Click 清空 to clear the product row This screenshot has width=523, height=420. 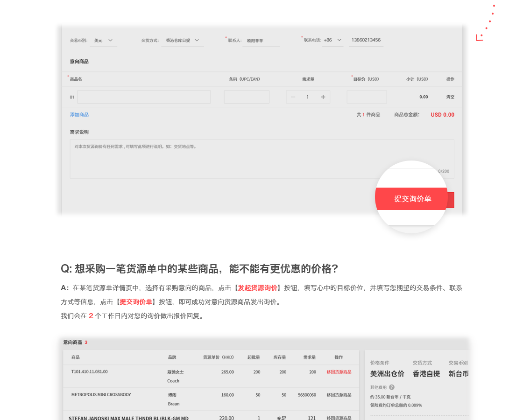click(x=450, y=97)
